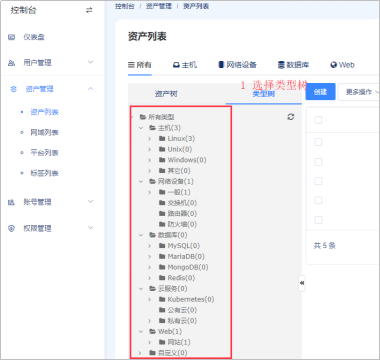Click the blue 创建 button
This screenshot has width=380, height=361.
click(x=320, y=92)
